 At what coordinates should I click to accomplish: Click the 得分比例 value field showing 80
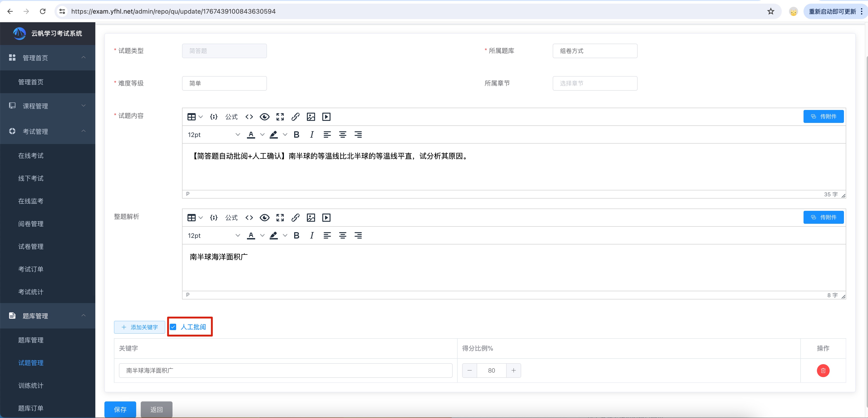(492, 371)
